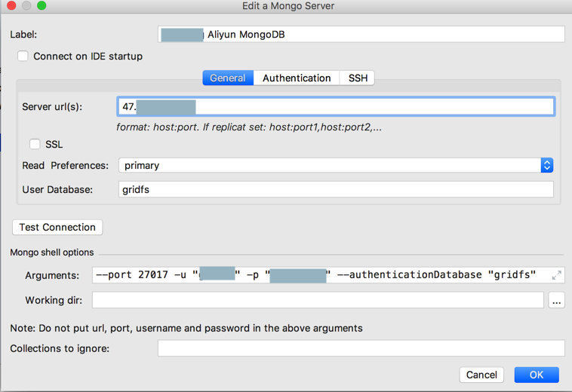Toggle the SSL checkbox
This screenshot has height=392, width=572.
pyautogui.click(x=35, y=144)
